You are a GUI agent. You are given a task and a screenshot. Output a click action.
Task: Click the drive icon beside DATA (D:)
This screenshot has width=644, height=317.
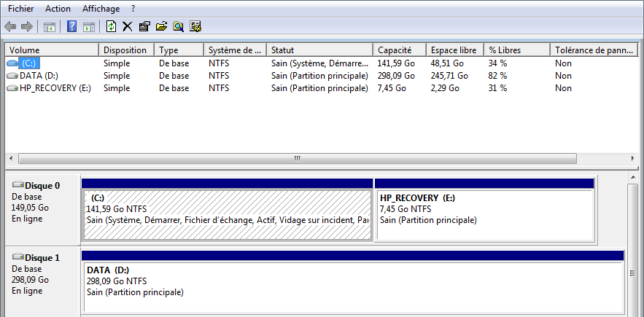[x=12, y=76]
